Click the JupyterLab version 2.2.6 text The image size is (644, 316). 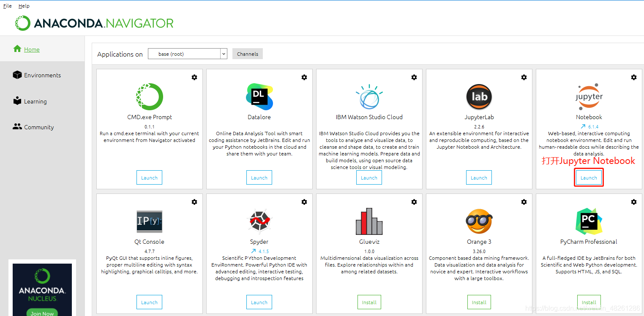click(479, 126)
